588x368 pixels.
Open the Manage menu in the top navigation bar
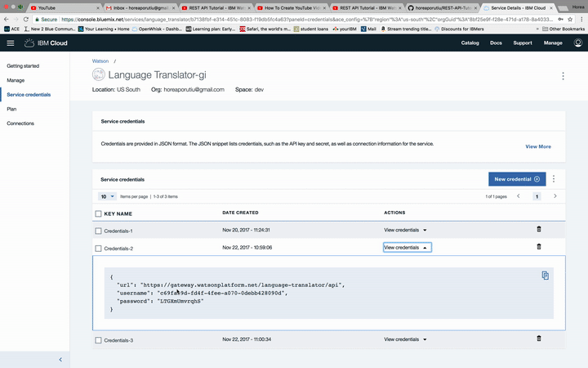click(553, 43)
